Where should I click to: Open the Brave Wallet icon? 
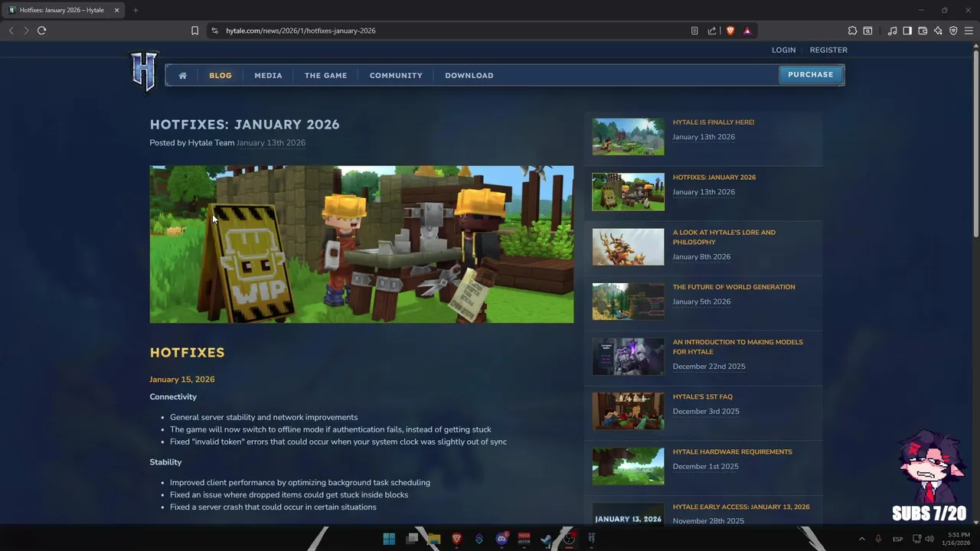923,31
